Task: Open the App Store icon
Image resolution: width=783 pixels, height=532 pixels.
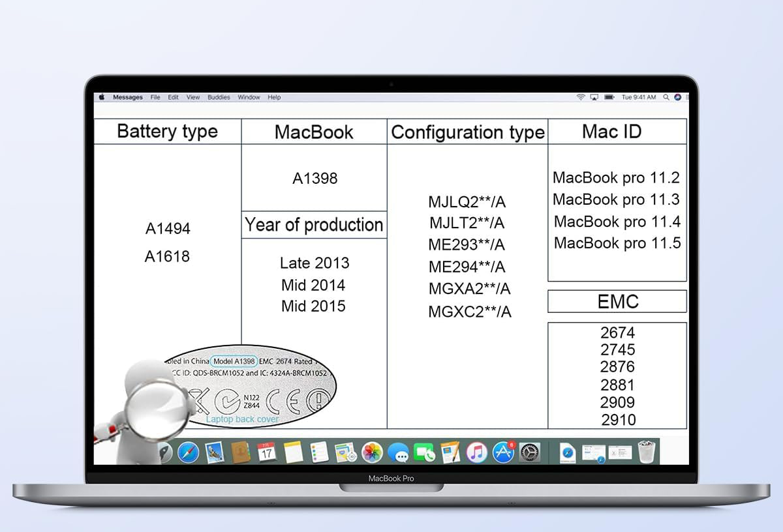Action: pos(503,452)
